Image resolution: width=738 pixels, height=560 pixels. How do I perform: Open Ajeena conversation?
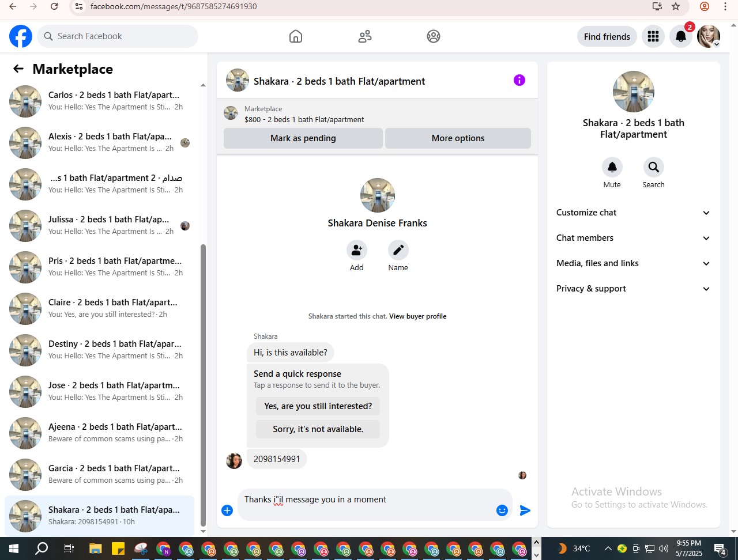coord(100,433)
